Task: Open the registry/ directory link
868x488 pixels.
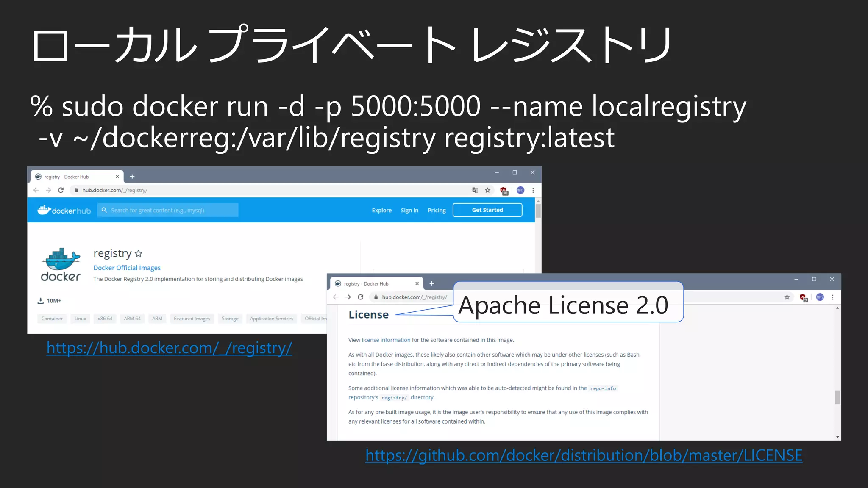Action: pos(394,398)
